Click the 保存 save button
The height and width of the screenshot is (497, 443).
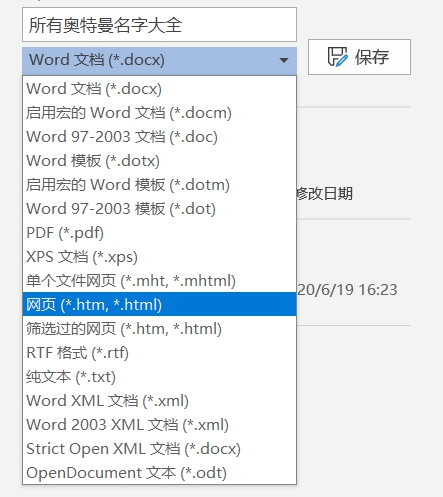click(359, 57)
